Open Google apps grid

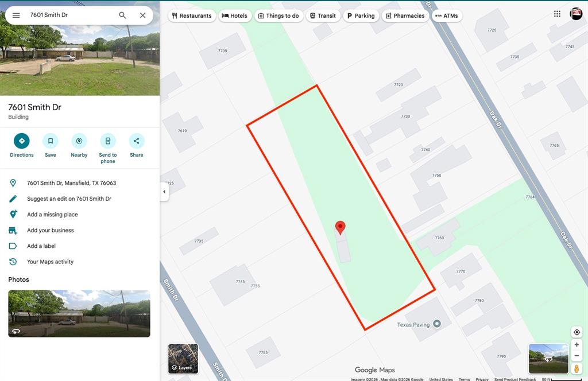coord(557,14)
